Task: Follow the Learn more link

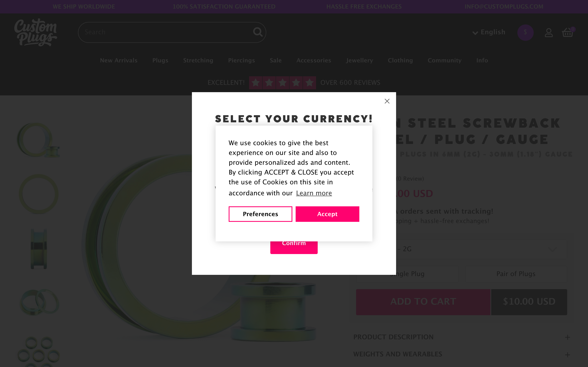Action: (314, 193)
